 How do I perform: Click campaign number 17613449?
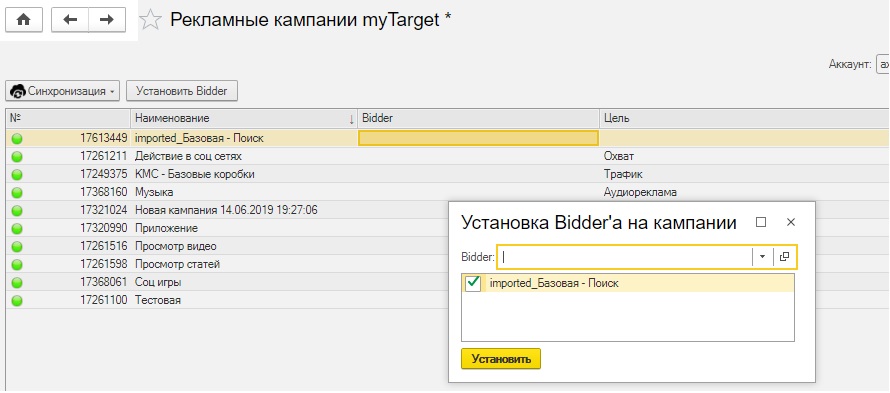(x=103, y=138)
